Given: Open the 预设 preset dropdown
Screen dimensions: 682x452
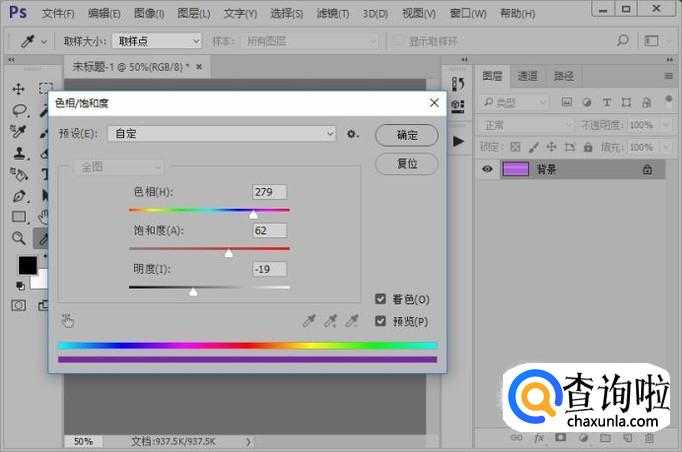Looking at the screenshot, I should [222, 134].
